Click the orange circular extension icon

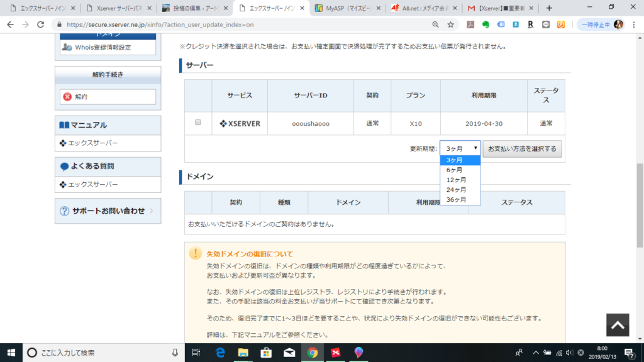click(x=560, y=25)
